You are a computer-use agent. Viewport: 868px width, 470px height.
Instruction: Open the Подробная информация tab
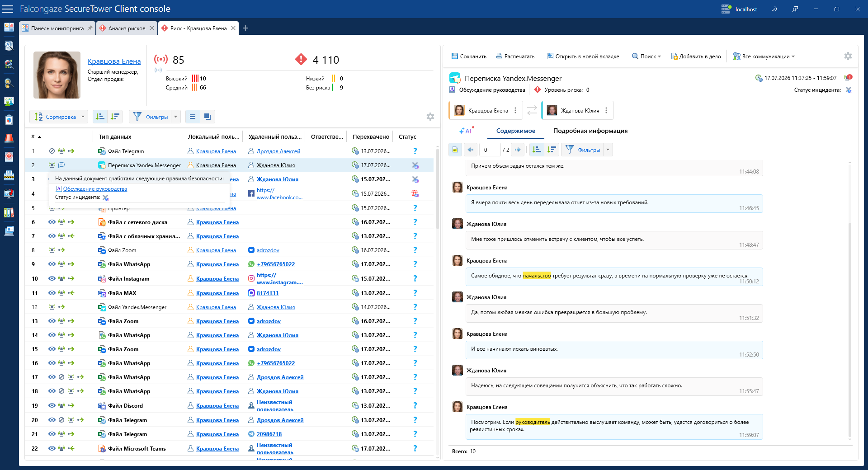[590, 131]
